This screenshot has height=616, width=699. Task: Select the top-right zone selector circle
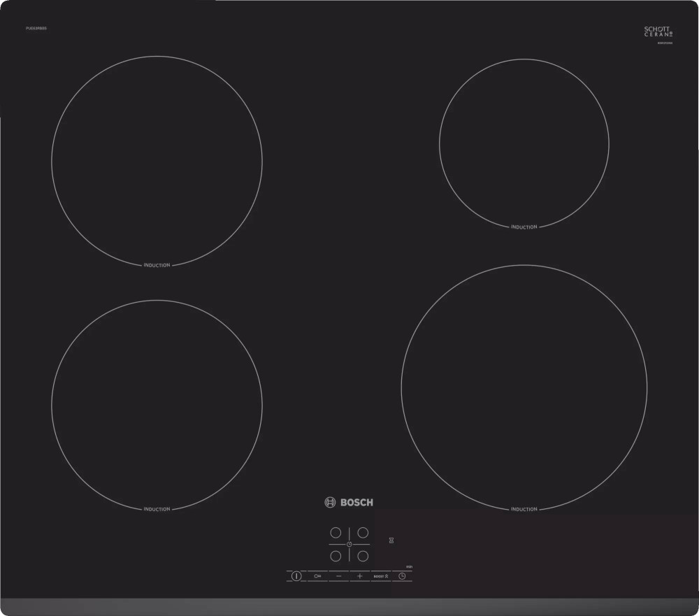(x=363, y=532)
